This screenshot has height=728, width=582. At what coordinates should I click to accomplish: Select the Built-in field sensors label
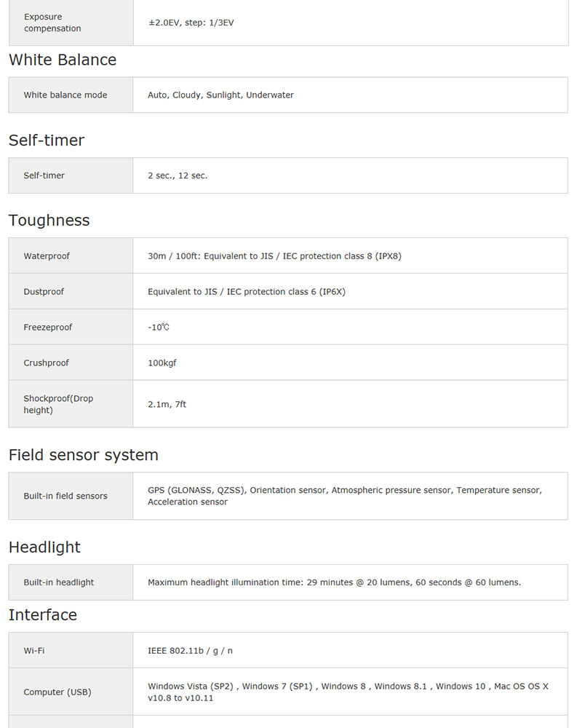65,496
